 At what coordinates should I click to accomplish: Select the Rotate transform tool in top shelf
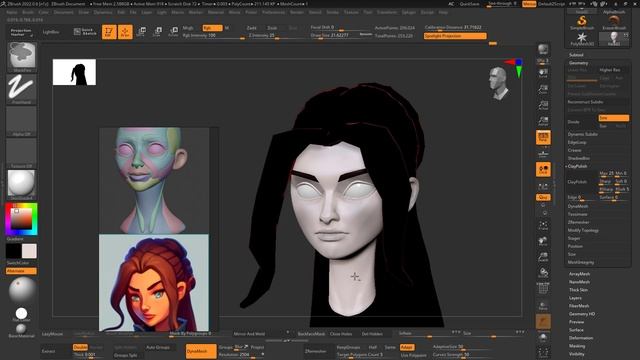173,32
